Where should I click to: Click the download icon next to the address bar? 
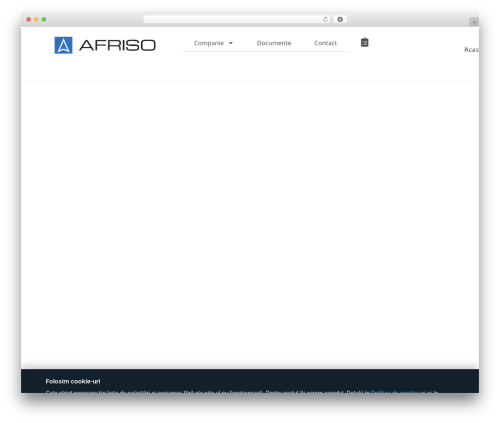point(340,19)
